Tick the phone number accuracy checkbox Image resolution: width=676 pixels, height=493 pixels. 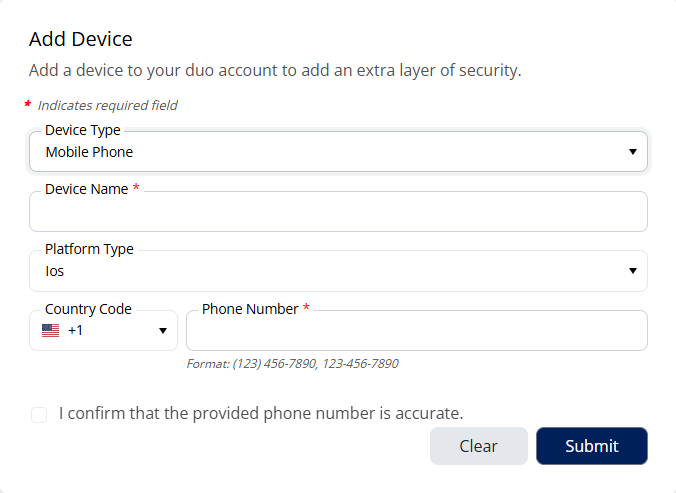(x=39, y=414)
